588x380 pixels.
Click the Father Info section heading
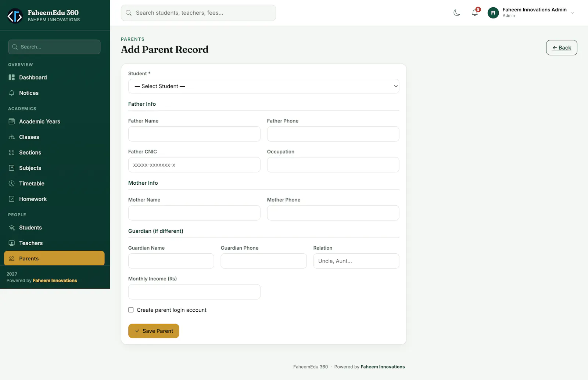coord(142,104)
